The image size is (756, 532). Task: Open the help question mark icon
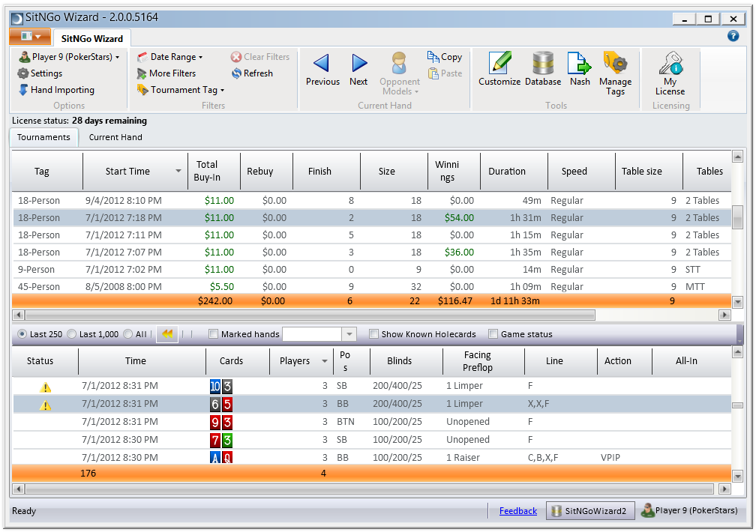[733, 36]
